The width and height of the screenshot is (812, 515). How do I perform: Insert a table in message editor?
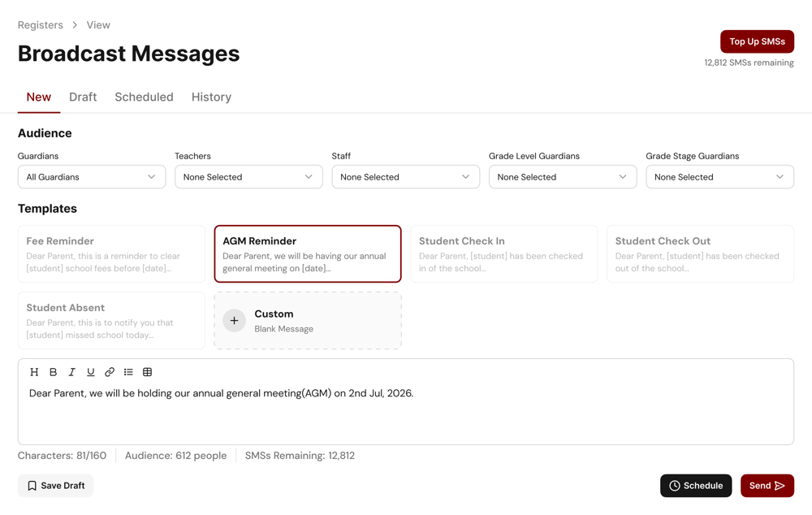[147, 372]
